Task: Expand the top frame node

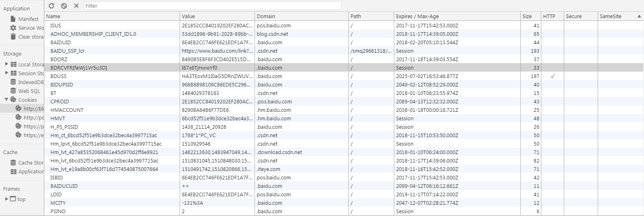Action: 6,199
